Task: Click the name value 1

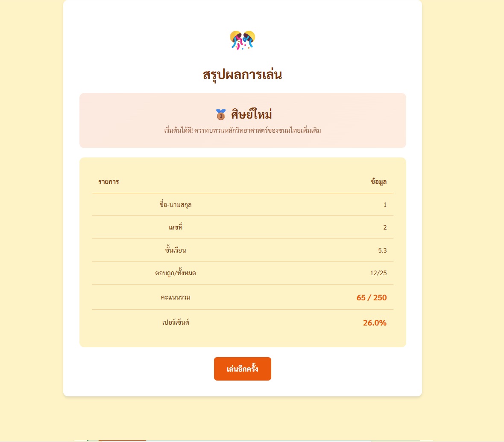Action: tap(385, 205)
